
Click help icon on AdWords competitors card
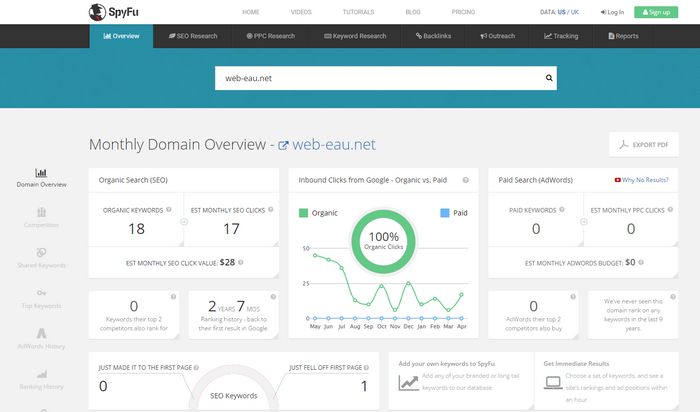(573, 296)
